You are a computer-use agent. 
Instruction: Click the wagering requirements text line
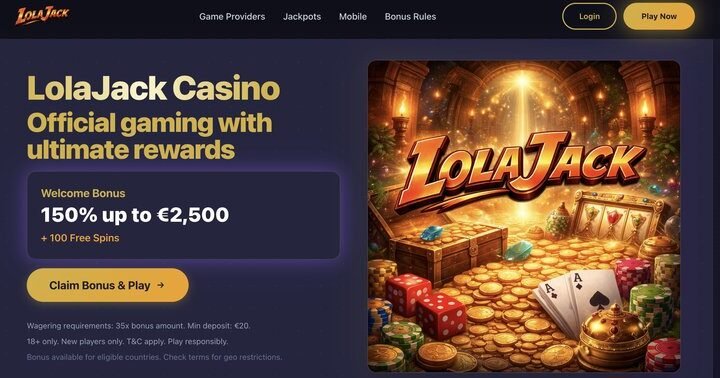click(138, 326)
